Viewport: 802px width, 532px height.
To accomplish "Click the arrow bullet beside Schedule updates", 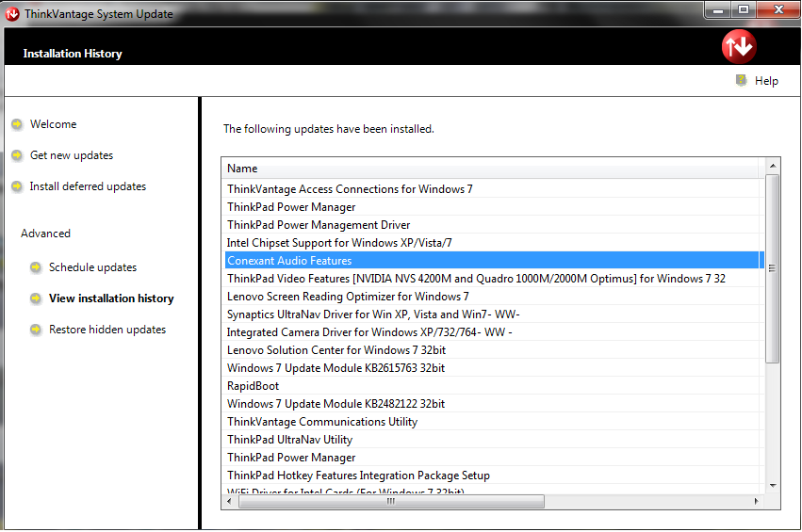I will [35, 267].
